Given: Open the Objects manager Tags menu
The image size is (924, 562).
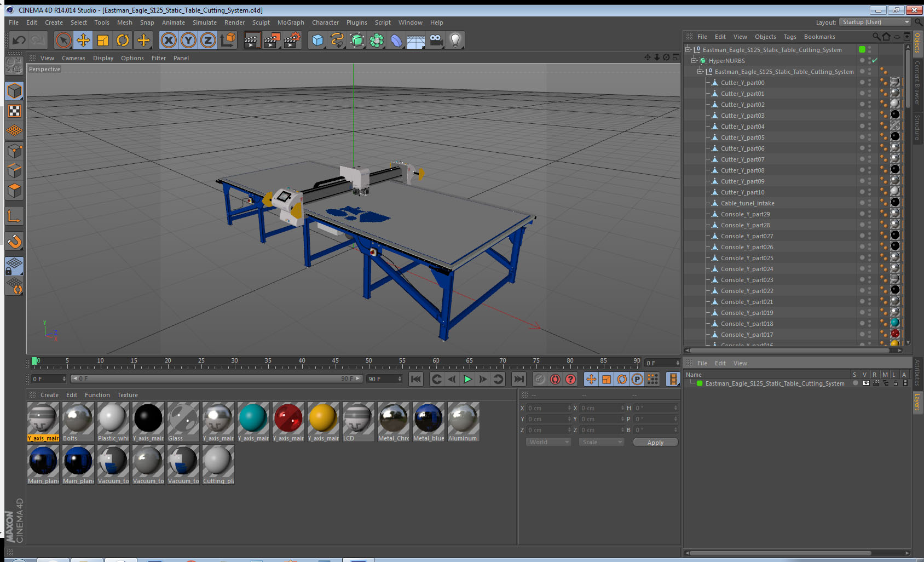Looking at the screenshot, I should pos(790,37).
